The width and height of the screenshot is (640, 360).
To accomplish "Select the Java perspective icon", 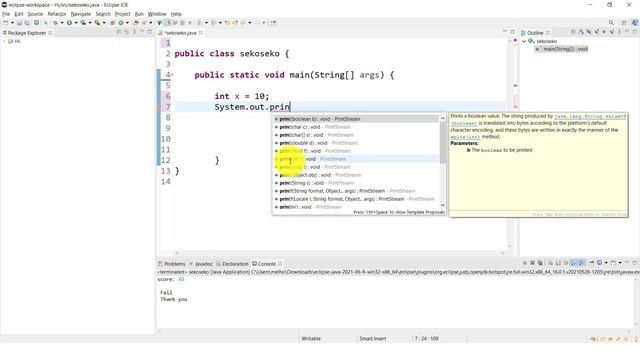I will tap(634, 23).
